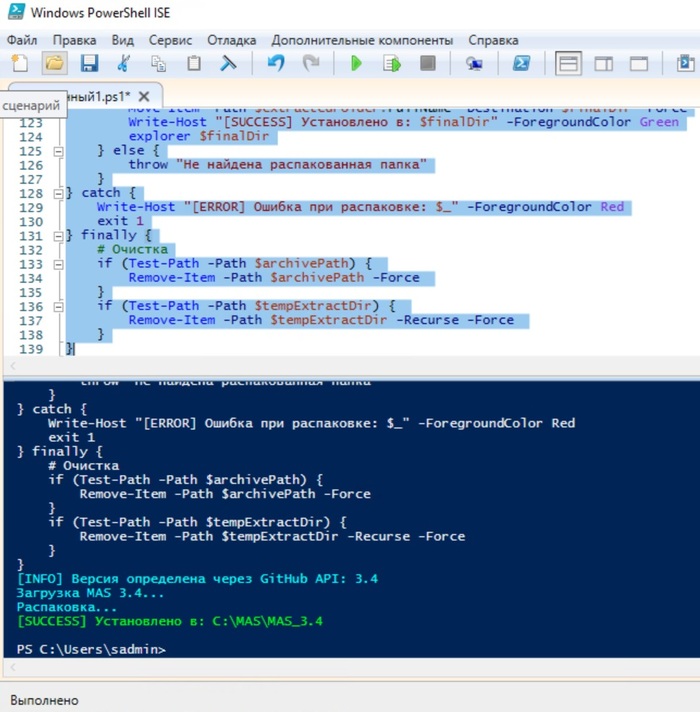The image size is (700, 712).
Task: Toggle script pane shown on right layout
Action: click(604, 64)
